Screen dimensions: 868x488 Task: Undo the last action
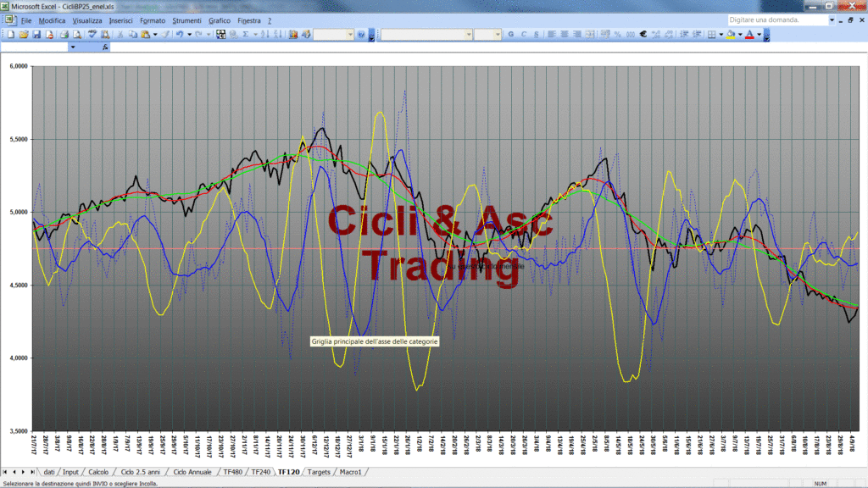pyautogui.click(x=180, y=34)
